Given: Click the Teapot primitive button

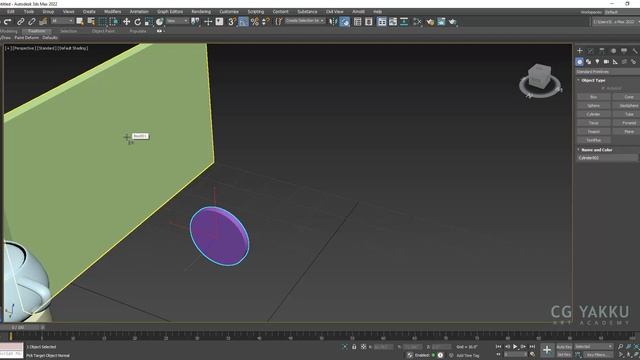Looking at the screenshot, I should pos(593,131).
